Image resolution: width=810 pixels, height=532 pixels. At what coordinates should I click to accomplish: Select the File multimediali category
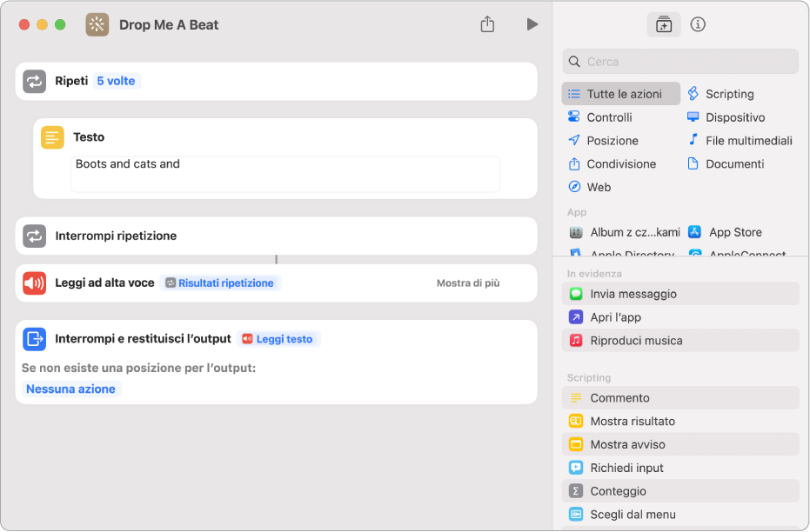[740, 140]
